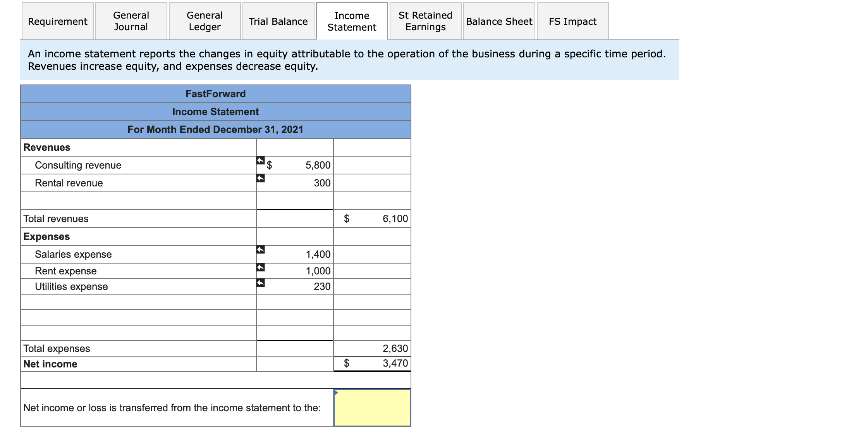
Task: Click the Total revenues amount cell showing 6,100
Action: point(371,218)
